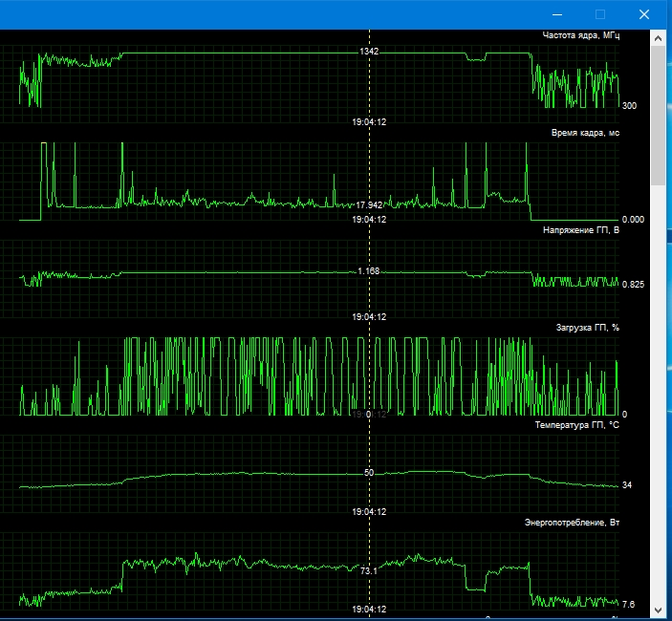This screenshot has height=621, width=672.
Task: Minimize the monitoring window
Action: [557, 14]
